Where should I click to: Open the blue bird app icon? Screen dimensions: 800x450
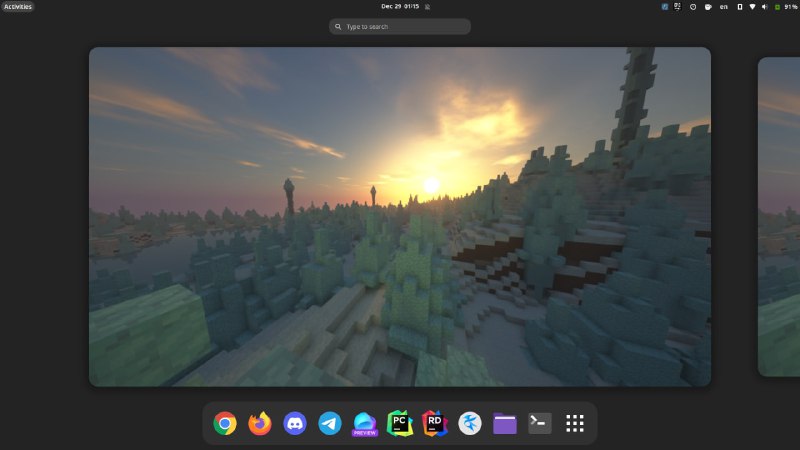pos(469,423)
